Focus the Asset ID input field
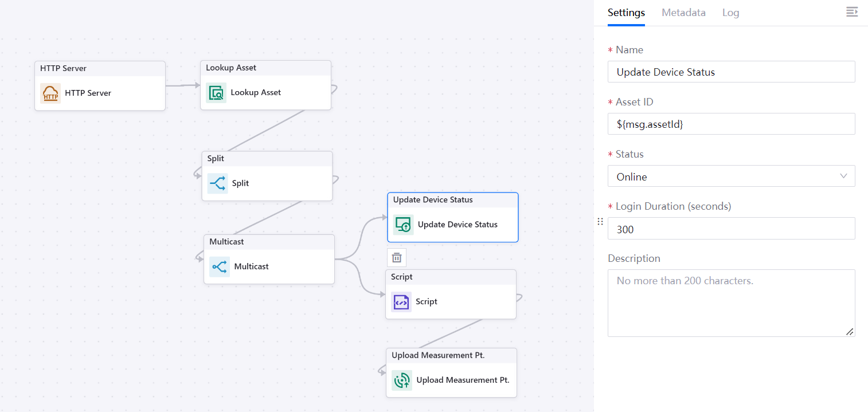 point(731,124)
